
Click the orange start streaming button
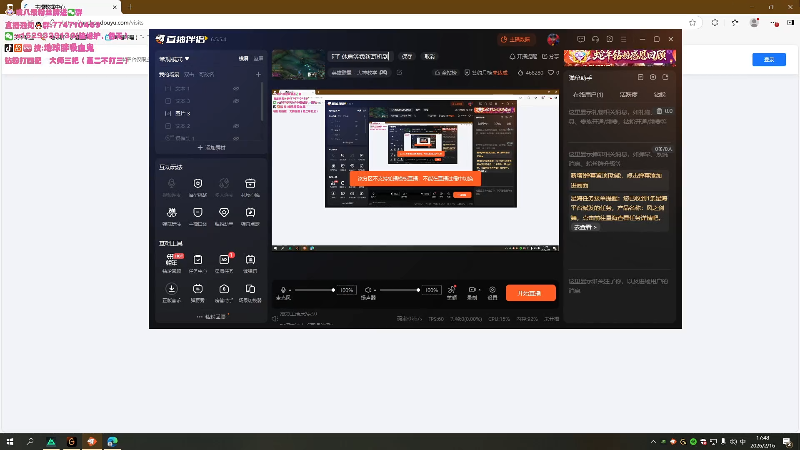531,293
